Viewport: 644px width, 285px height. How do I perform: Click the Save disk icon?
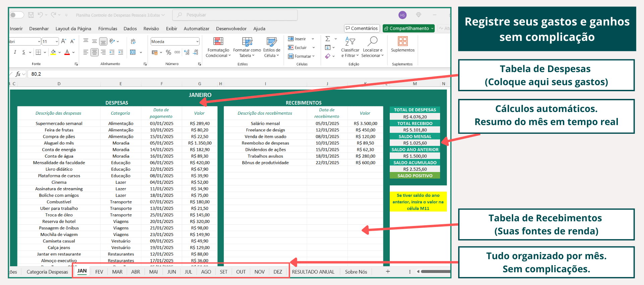[31, 15]
